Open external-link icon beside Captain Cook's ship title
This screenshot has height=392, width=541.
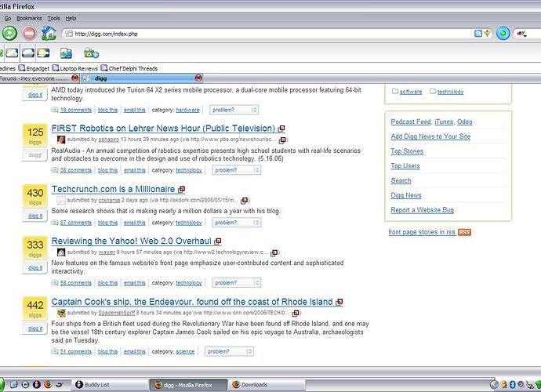point(339,302)
